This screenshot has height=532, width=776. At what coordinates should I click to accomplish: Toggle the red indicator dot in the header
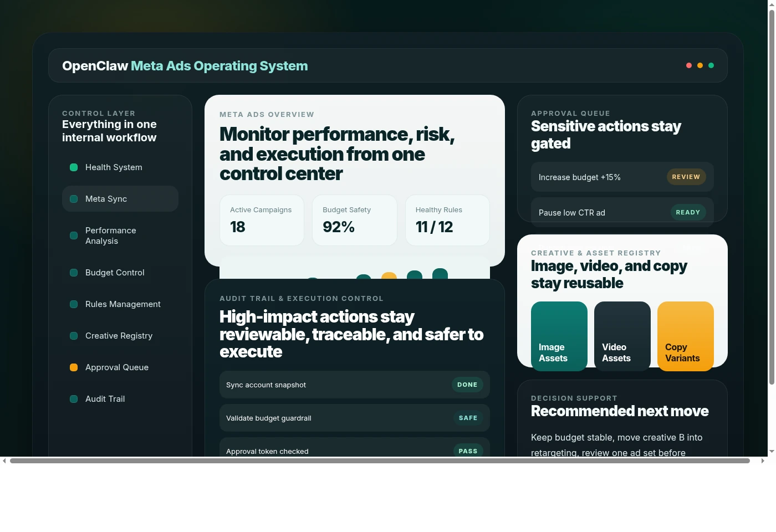(x=689, y=65)
